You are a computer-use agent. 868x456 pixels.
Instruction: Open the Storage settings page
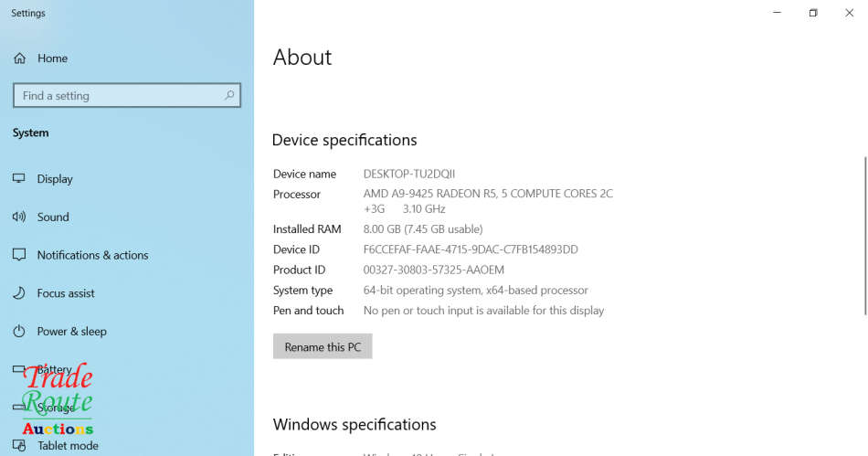click(x=57, y=408)
